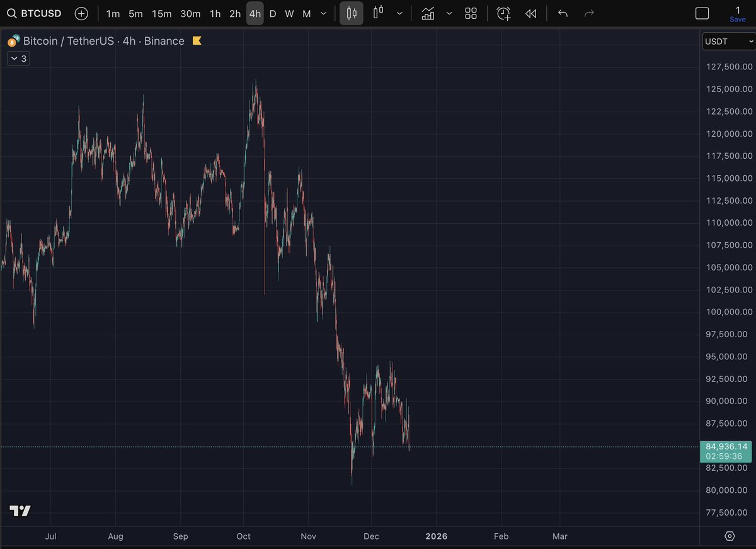Click the Bitcoin / TetherUS symbol title
Screen dimensions: 756x549
pos(69,41)
